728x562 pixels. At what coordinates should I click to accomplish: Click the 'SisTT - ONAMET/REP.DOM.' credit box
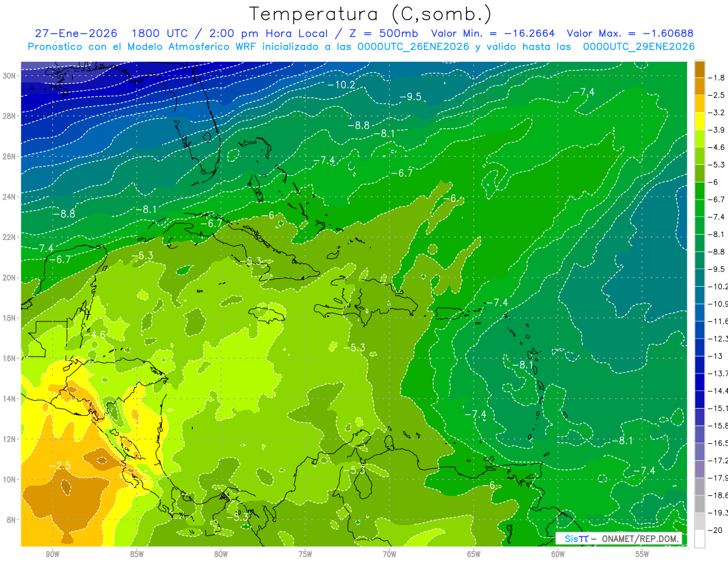pos(619,538)
